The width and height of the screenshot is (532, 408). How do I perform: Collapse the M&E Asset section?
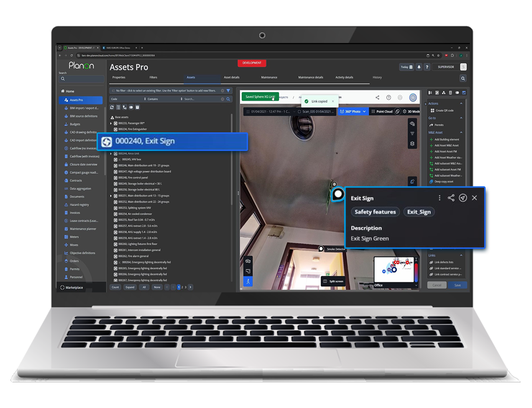pyautogui.click(x=461, y=132)
